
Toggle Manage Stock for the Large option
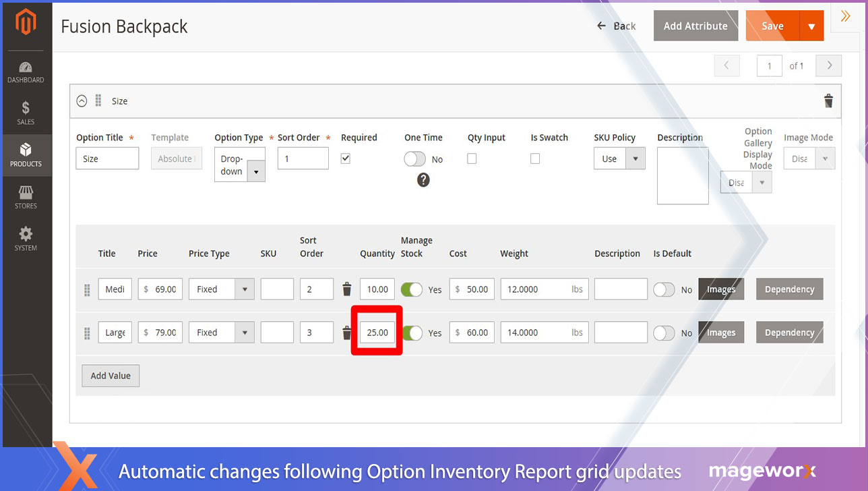click(x=412, y=332)
